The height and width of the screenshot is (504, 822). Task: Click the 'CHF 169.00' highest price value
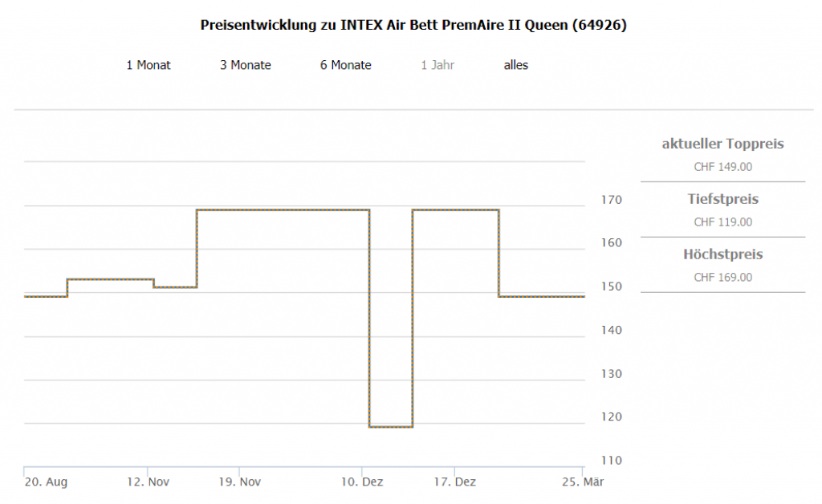pyautogui.click(x=722, y=278)
